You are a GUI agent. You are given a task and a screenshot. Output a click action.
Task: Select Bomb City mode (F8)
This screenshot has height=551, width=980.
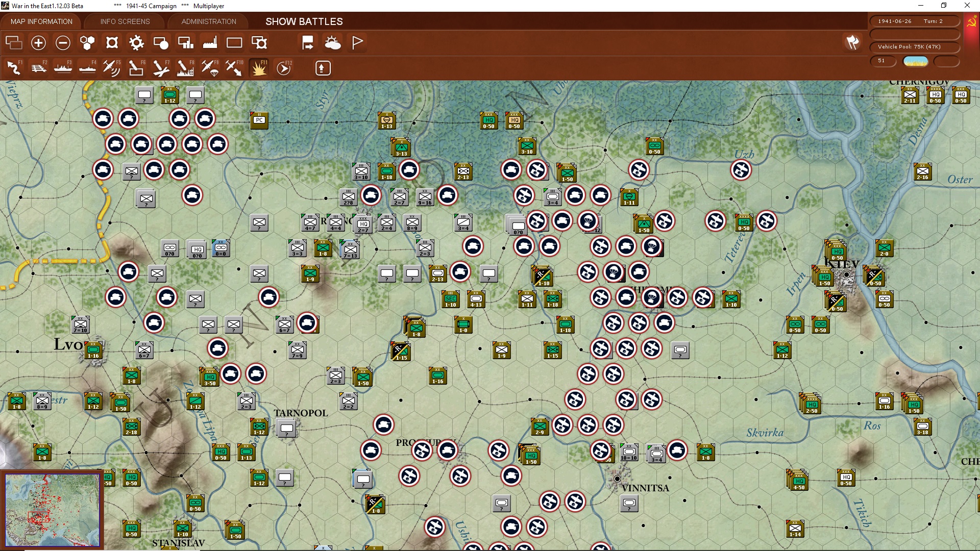coord(185,68)
